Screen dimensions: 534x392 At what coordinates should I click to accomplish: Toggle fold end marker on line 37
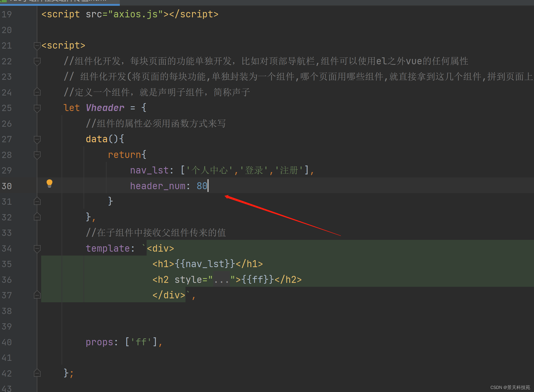click(37, 295)
